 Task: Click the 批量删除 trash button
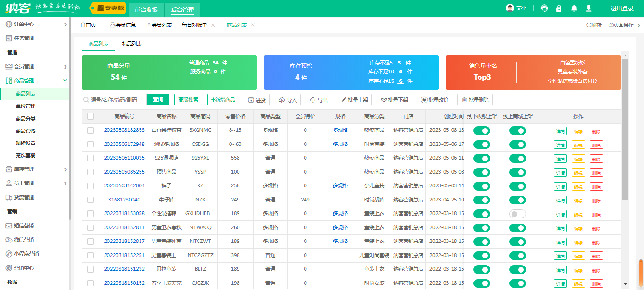click(475, 100)
